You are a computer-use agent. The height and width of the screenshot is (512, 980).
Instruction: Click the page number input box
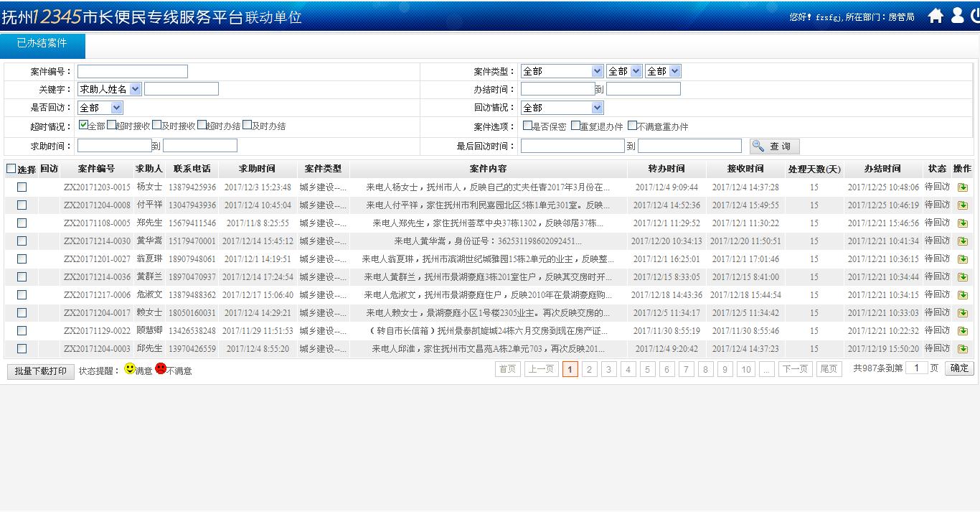point(917,368)
